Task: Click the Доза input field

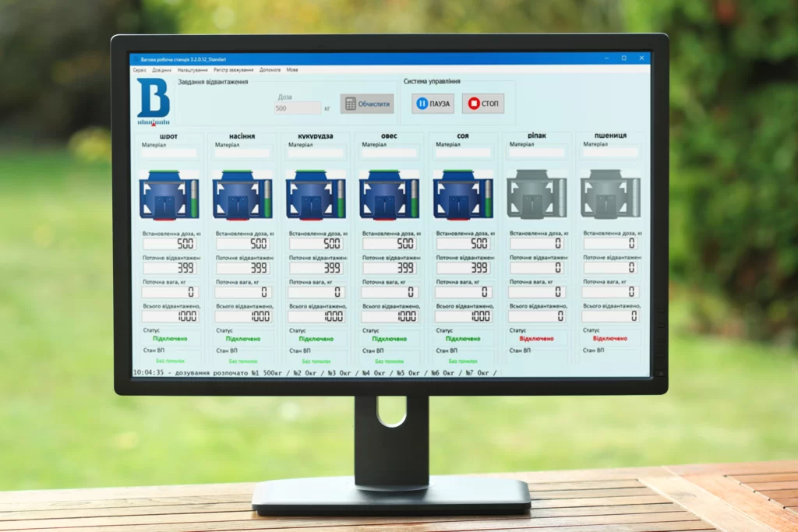Action: coord(297,108)
